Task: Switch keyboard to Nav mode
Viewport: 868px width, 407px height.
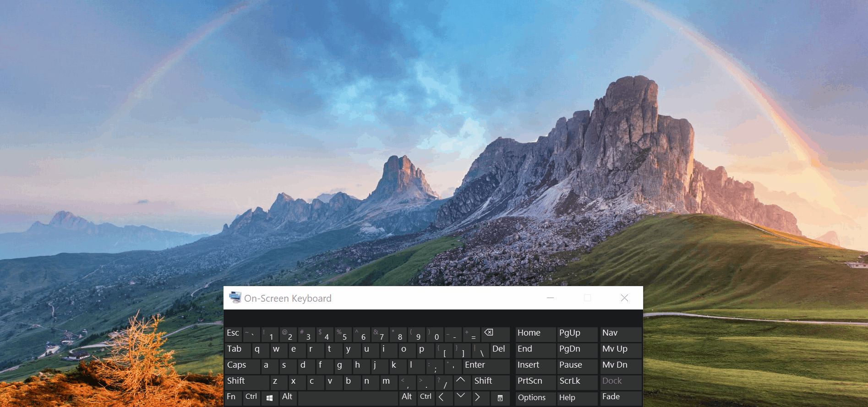Action: (x=620, y=333)
